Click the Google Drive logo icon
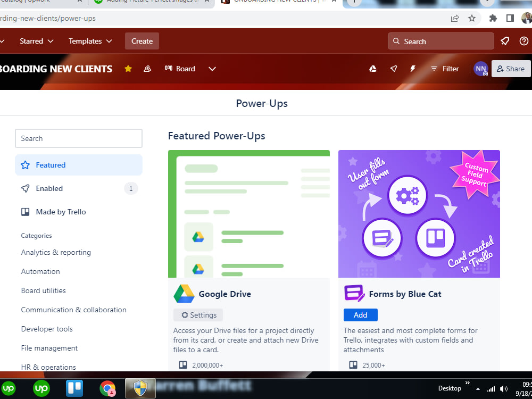This screenshot has width=532, height=399. 184,294
